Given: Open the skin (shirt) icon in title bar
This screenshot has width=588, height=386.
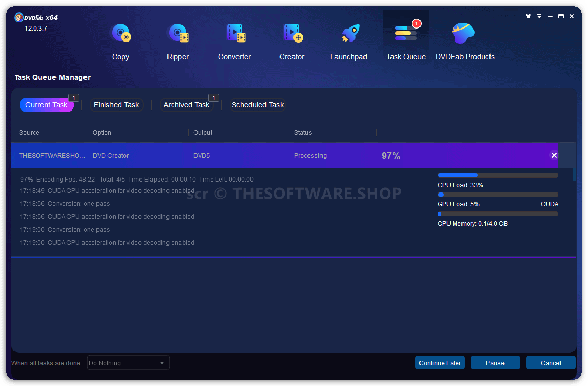Looking at the screenshot, I should (x=528, y=16).
